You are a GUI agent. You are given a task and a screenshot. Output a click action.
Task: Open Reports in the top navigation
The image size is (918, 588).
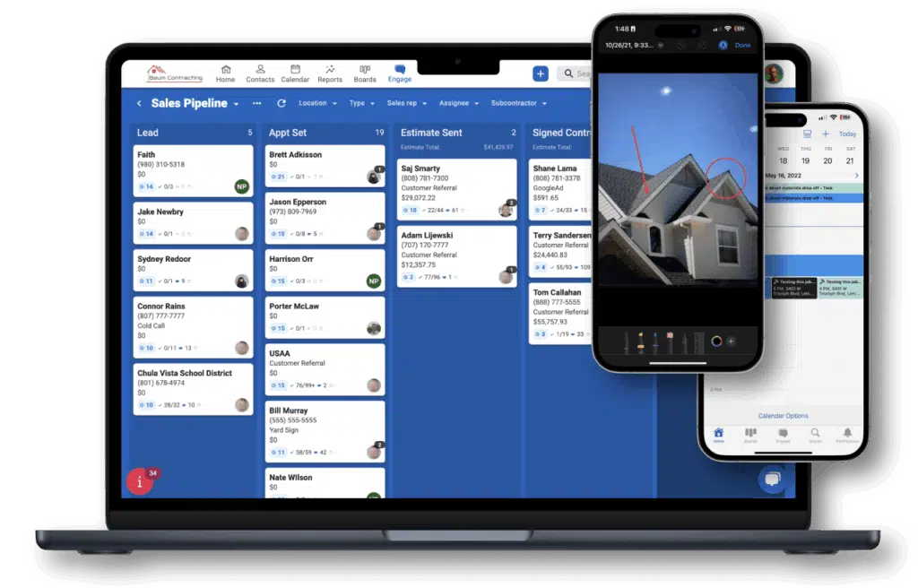[x=330, y=73]
